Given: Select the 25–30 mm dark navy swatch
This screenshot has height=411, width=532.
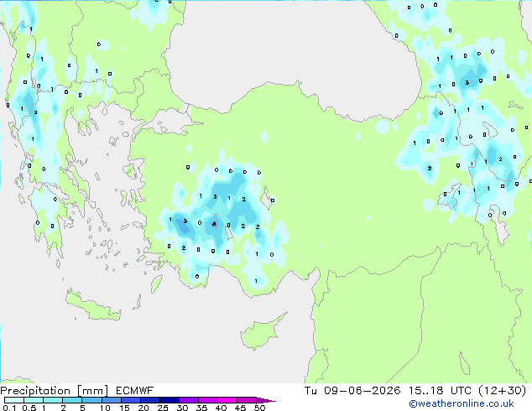Looking at the screenshot, I should tap(170, 400).
